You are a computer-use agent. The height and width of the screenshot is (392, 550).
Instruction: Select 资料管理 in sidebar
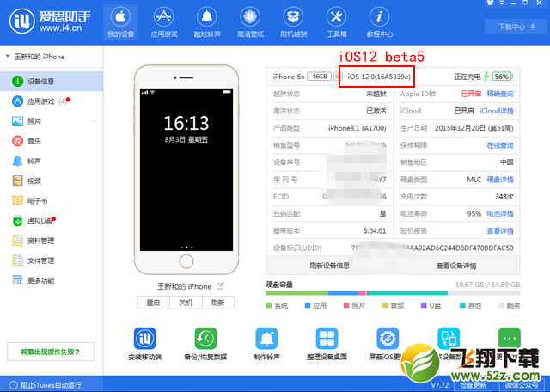(52, 241)
